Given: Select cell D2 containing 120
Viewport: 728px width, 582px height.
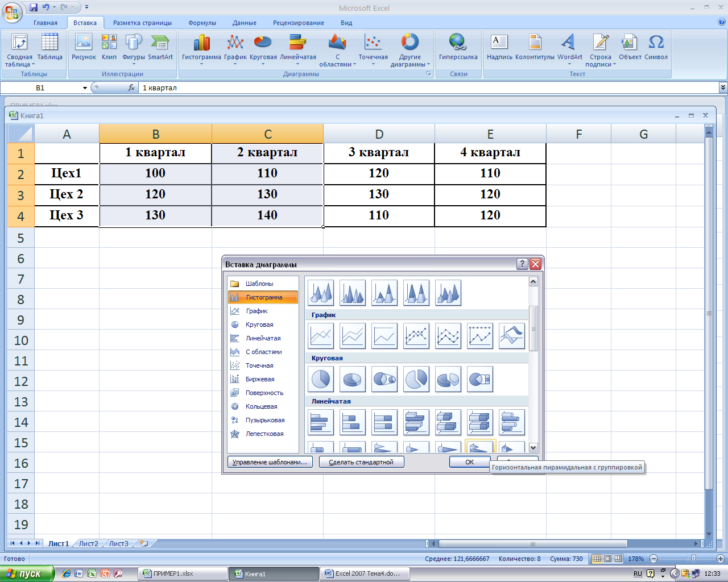Looking at the screenshot, I should point(379,173).
